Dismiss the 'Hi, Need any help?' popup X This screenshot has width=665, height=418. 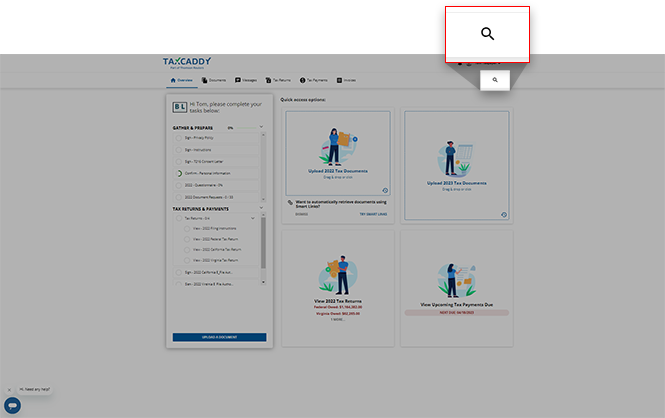[x=9, y=390]
